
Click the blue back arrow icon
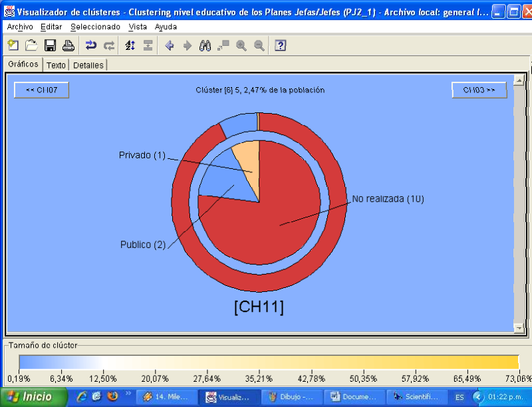[x=170, y=45]
